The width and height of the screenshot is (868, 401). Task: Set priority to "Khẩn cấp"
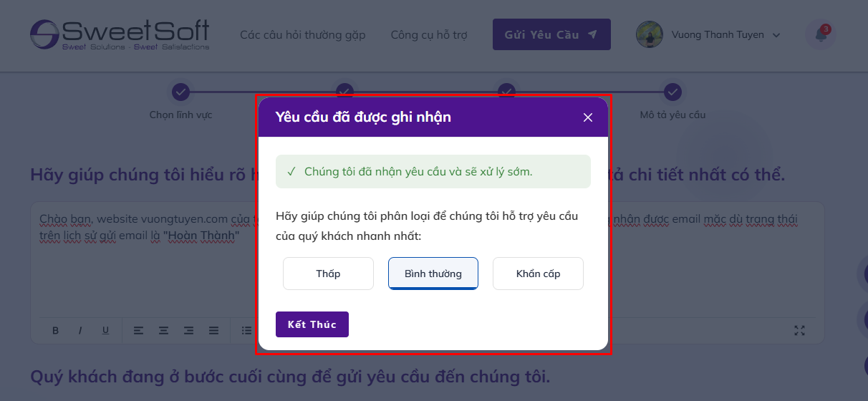point(538,274)
